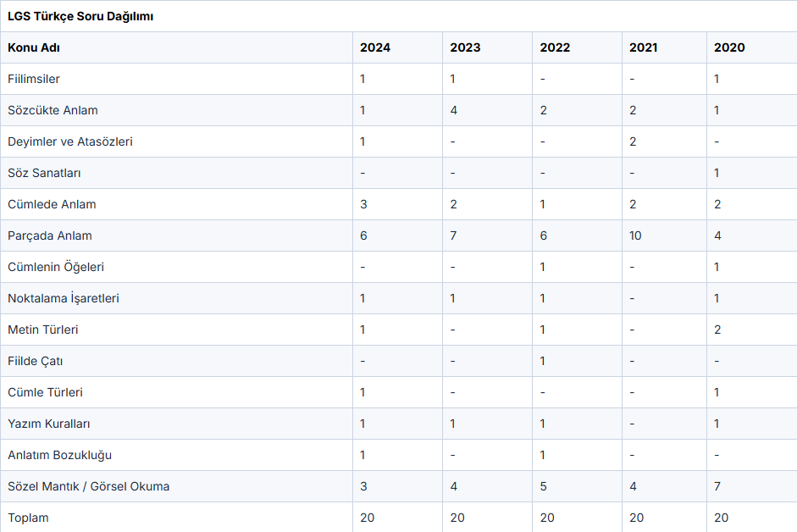Screen dimensions: 797x532
Task: Click the 'Fiilimsiler' row label
Action: (34, 79)
